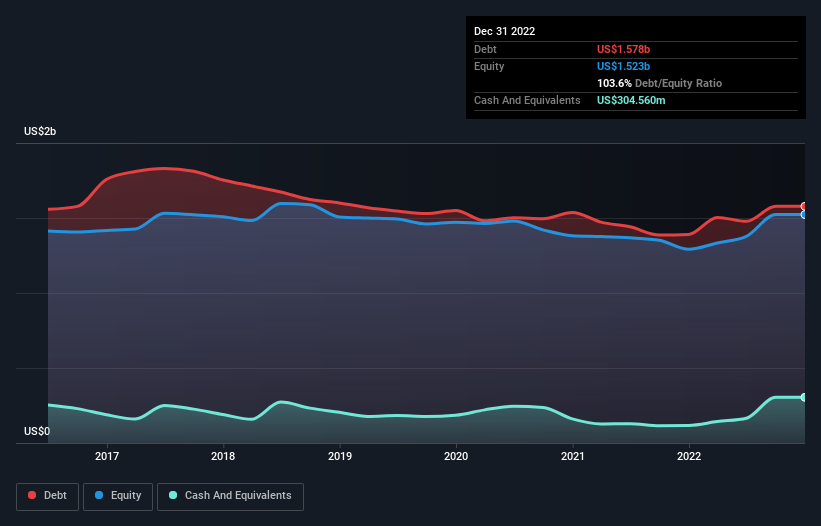Click the US$1.523b equity value
821x526 pixels.
[623, 66]
